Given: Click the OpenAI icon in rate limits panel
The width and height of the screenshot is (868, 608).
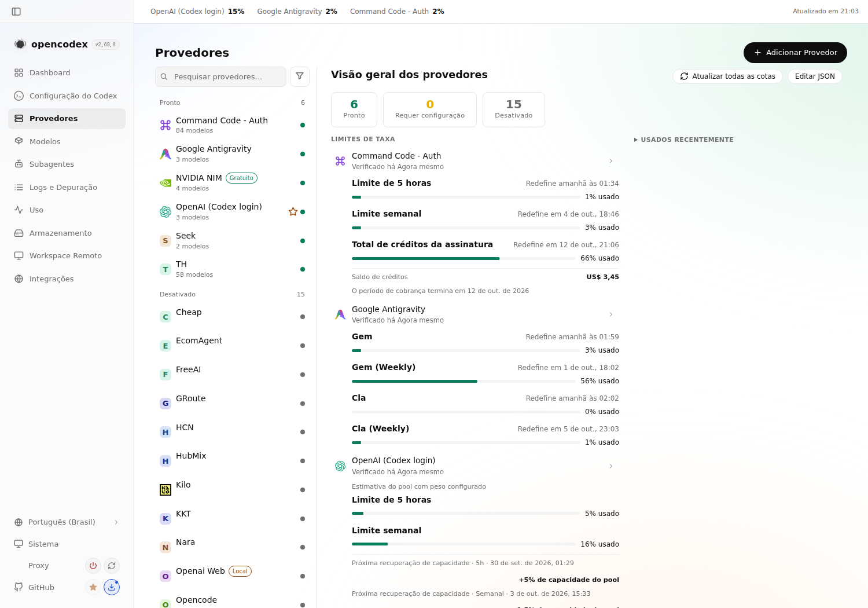Looking at the screenshot, I should click(x=340, y=466).
